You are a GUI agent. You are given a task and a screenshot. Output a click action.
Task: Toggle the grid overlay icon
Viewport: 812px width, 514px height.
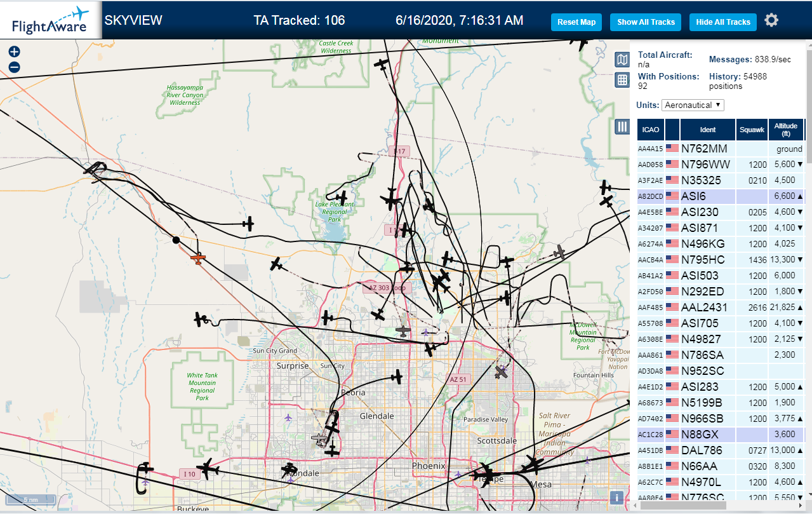622,80
